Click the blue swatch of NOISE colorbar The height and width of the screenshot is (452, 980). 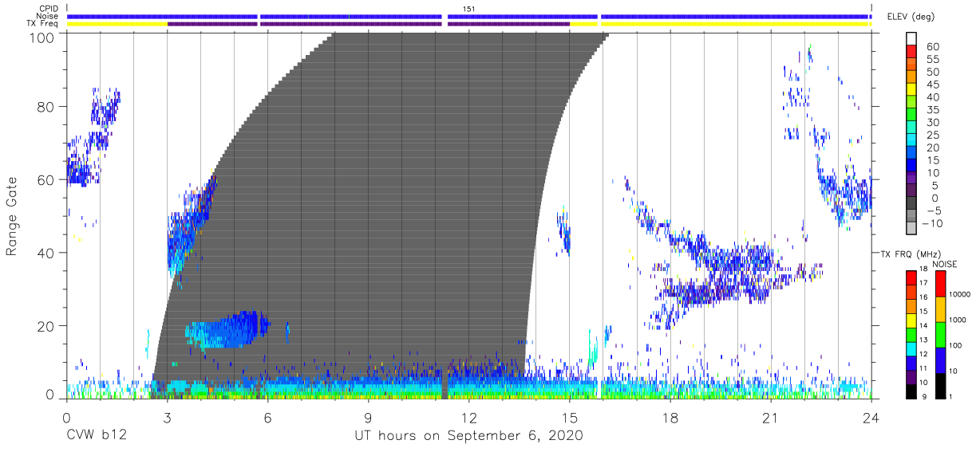[941, 360]
